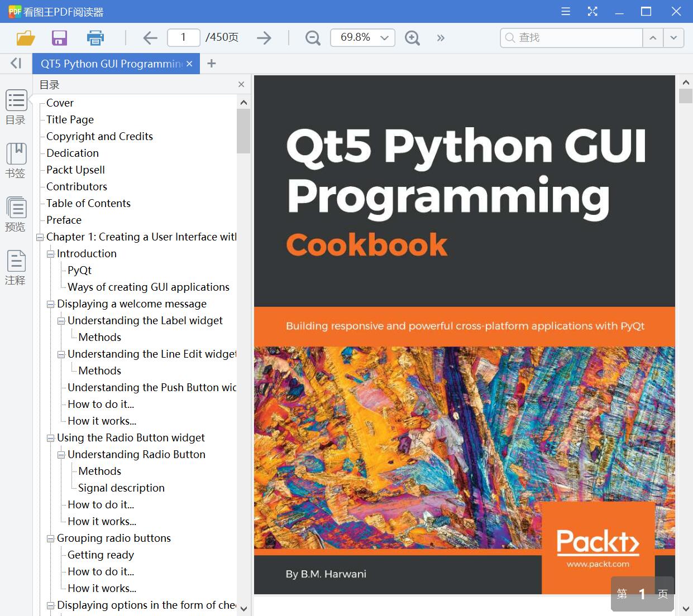Jump to Preface in the table of contents
Screen dimensions: 693x616
point(63,220)
